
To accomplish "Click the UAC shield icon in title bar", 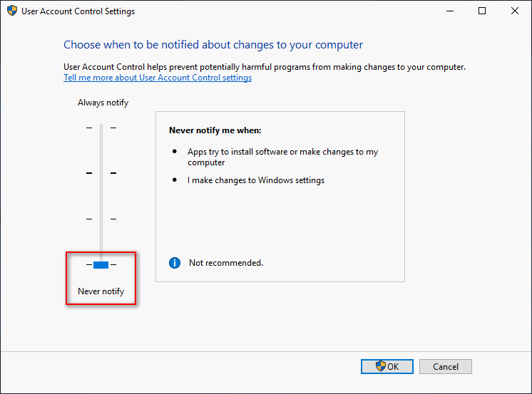I will pyautogui.click(x=12, y=11).
